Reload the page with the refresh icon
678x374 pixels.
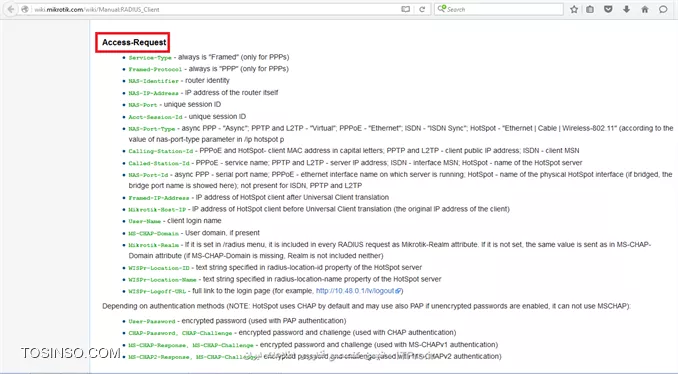[422, 9]
